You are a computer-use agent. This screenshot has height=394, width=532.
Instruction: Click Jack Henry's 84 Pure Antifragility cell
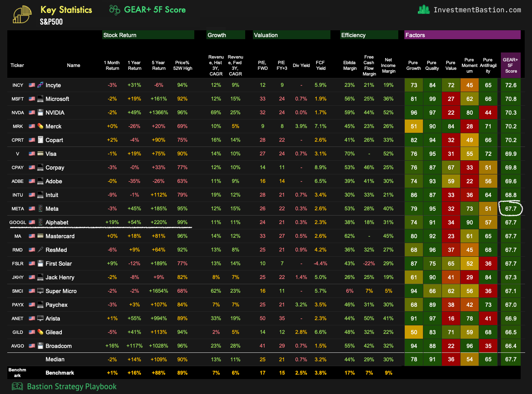tap(488, 277)
